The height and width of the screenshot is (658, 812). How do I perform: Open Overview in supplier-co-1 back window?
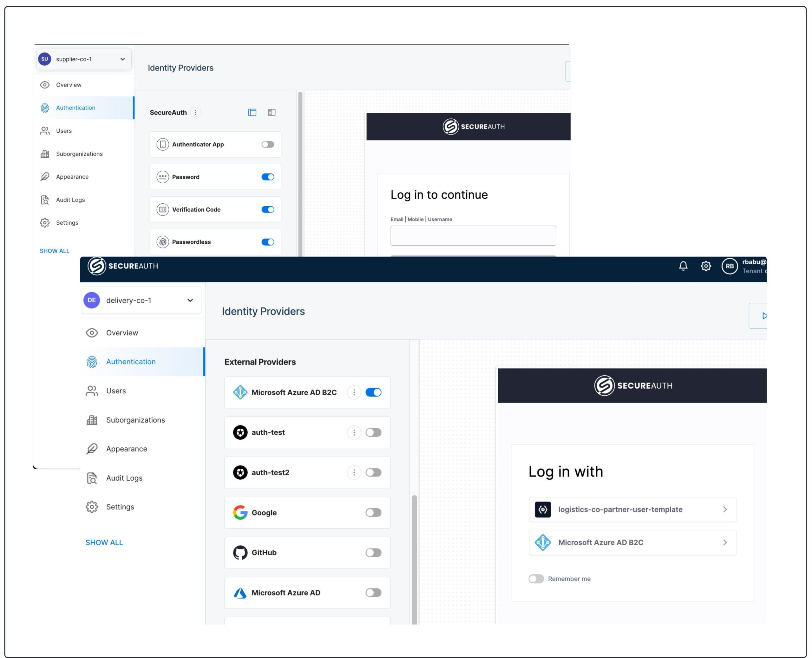coord(84,85)
